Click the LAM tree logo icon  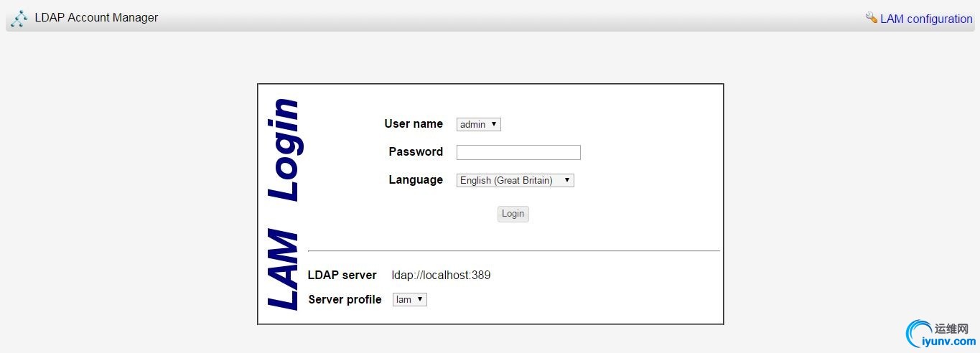point(19,18)
